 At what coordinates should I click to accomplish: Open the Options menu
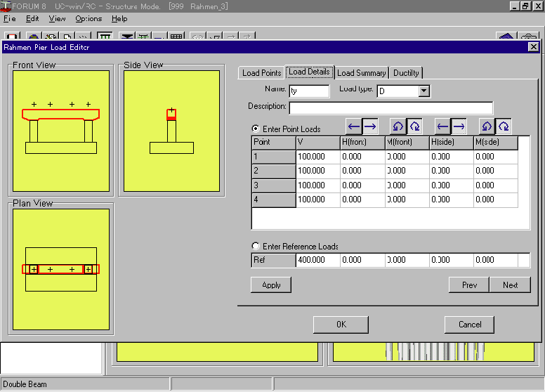[88, 19]
